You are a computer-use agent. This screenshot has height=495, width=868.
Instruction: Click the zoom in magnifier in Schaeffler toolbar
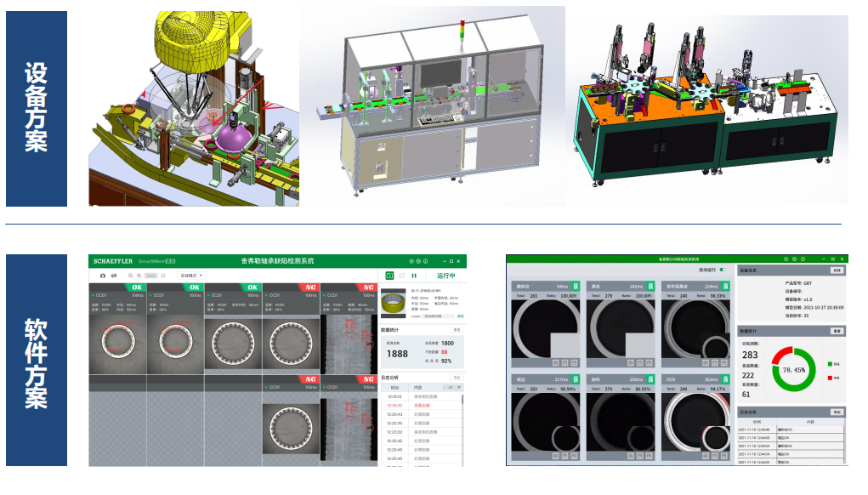[139, 276]
